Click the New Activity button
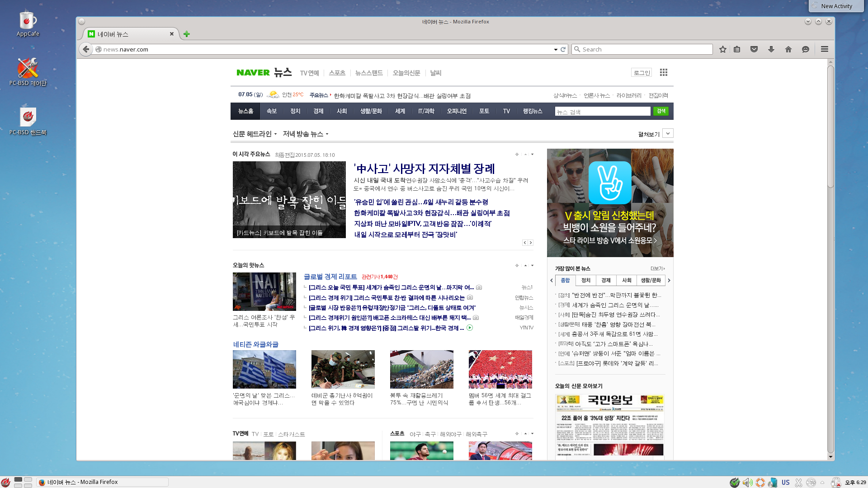This screenshot has width=868, height=488. (x=836, y=6)
